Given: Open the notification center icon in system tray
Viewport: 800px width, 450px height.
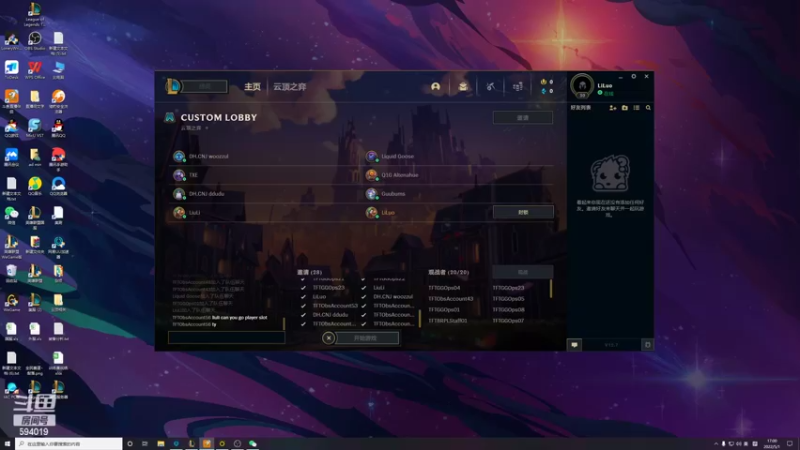Looking at the screenshot, I should (790, 444).
